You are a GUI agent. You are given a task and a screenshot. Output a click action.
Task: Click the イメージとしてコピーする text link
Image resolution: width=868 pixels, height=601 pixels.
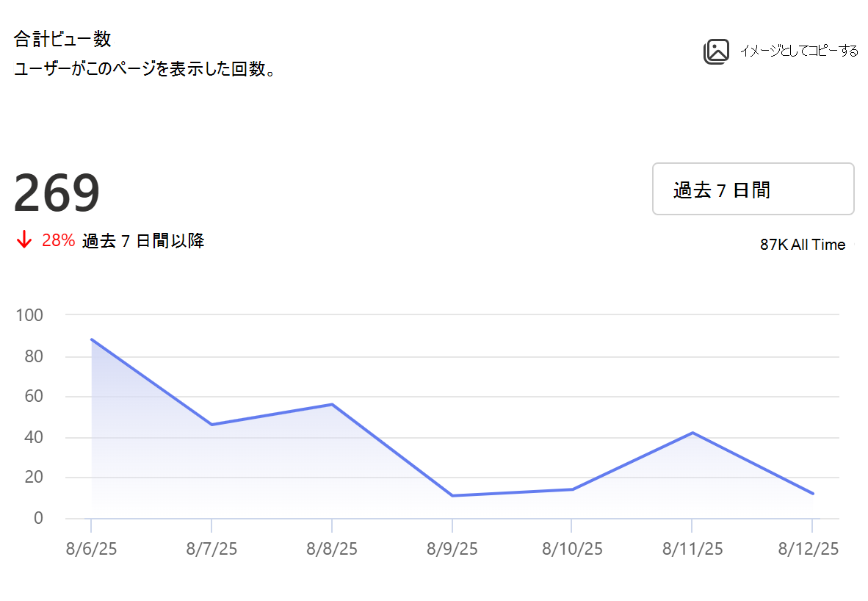coord(799,51)
